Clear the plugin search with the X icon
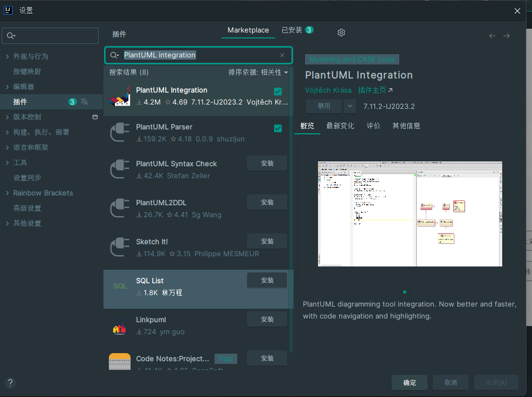Screen dimensions: 532x397 click(x=282, y=55)
